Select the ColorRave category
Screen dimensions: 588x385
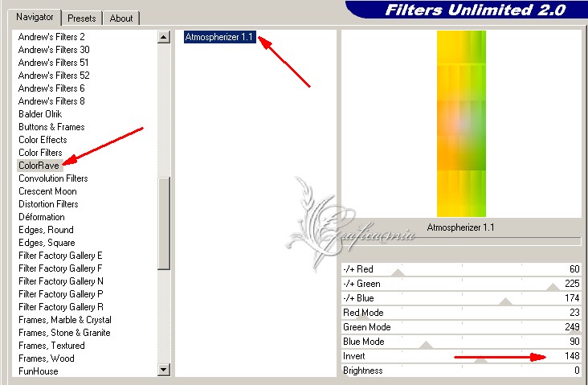coord(39,165)
